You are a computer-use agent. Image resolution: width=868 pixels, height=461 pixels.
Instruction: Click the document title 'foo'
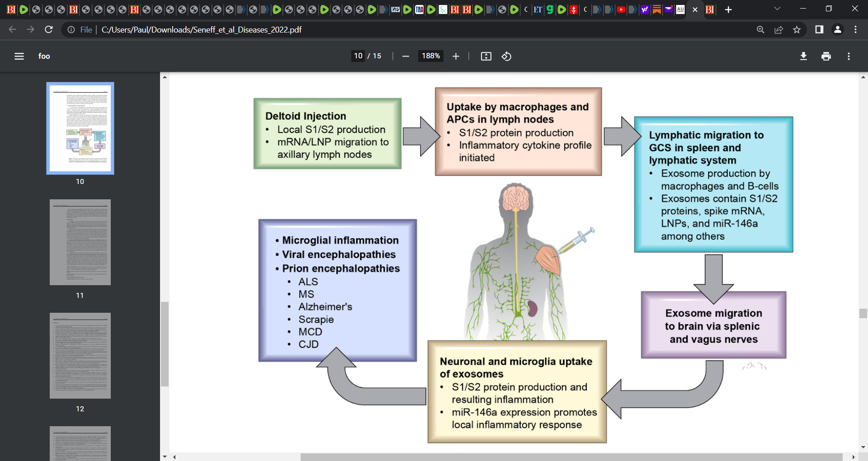(x=44, y=56)
